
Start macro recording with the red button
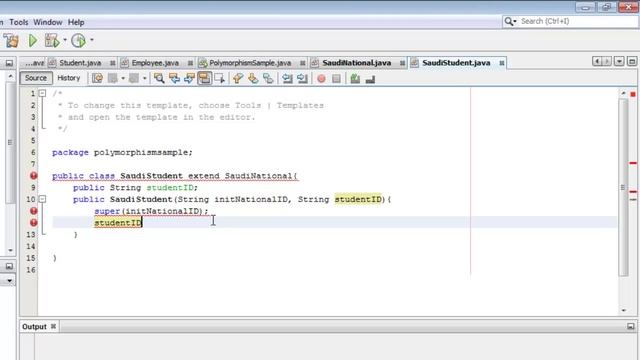tap(321, 78)
